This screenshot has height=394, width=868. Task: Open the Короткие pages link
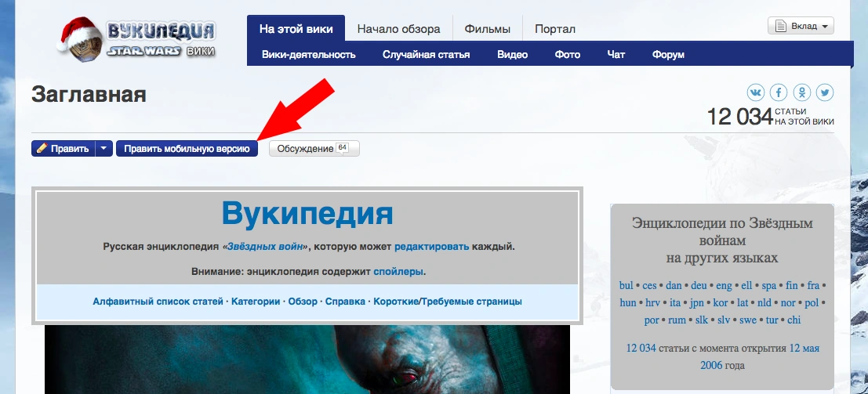point(395,302)
